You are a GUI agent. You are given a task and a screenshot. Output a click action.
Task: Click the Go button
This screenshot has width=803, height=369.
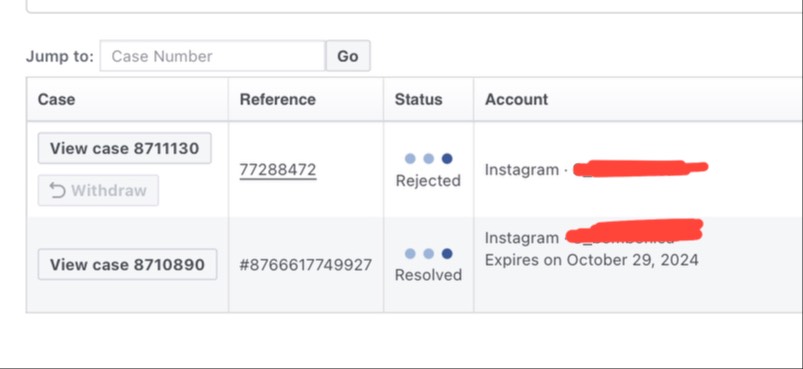(x=348, y=56)
